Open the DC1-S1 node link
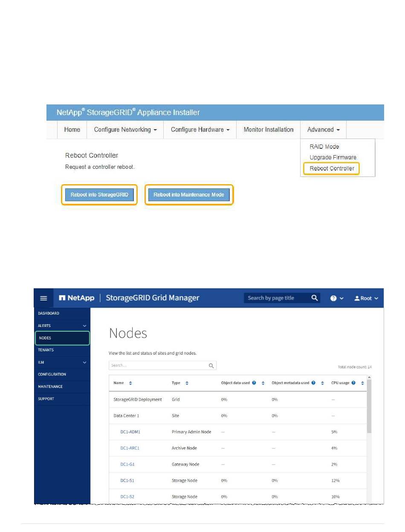The height and width of the screenshot is (532, 405). tap(127, 480)
